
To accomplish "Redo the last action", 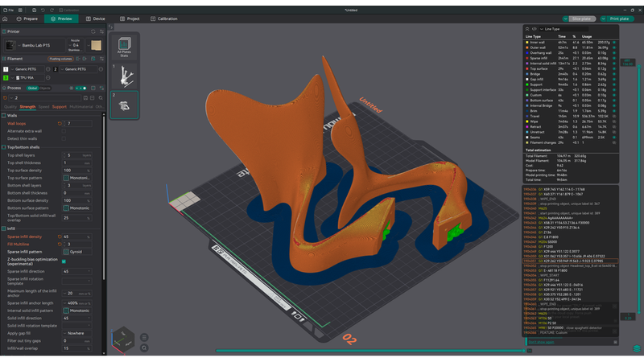I will [x=52, y=10].
